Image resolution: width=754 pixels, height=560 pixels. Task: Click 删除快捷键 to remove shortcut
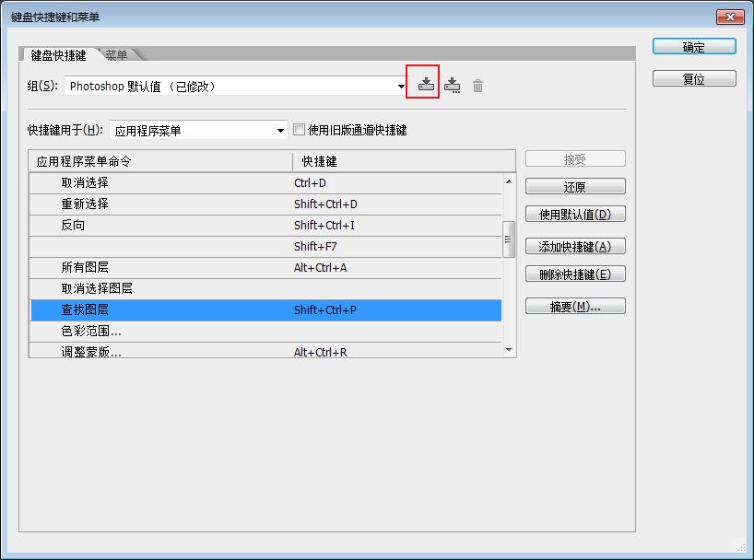point(574,273)
